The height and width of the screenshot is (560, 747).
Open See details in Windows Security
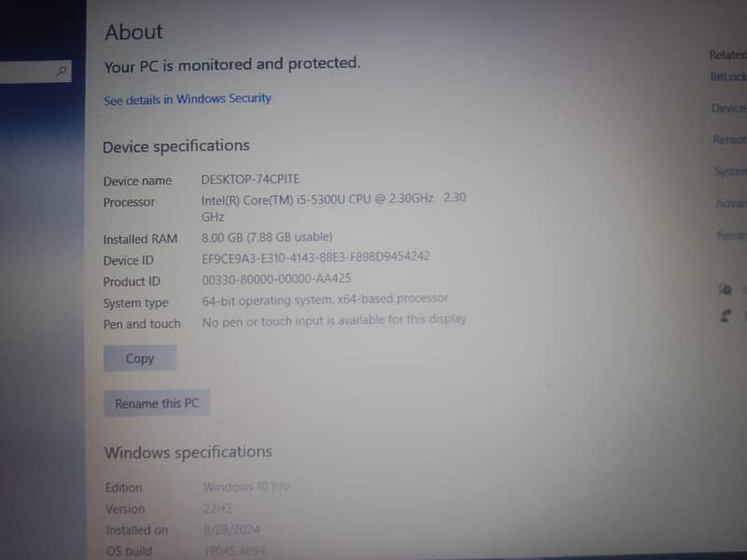click(x=188, y=99)
